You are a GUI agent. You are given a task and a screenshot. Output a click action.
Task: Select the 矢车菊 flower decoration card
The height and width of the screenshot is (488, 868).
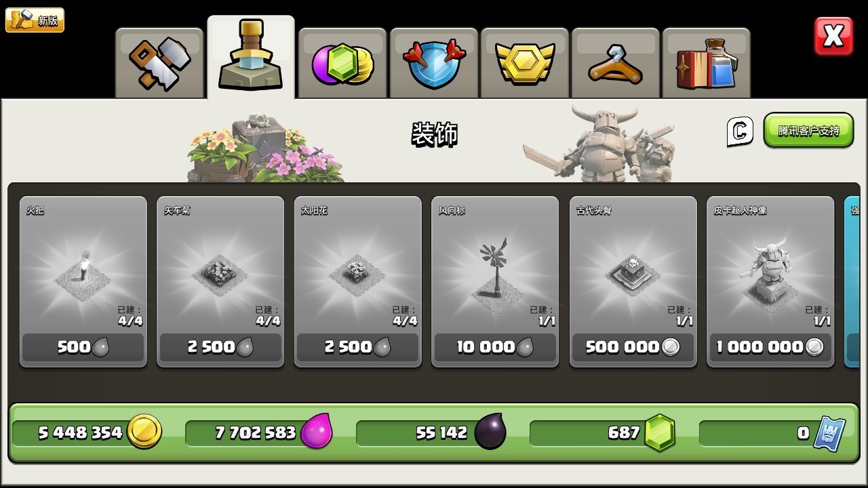click(x=220, y=282)
